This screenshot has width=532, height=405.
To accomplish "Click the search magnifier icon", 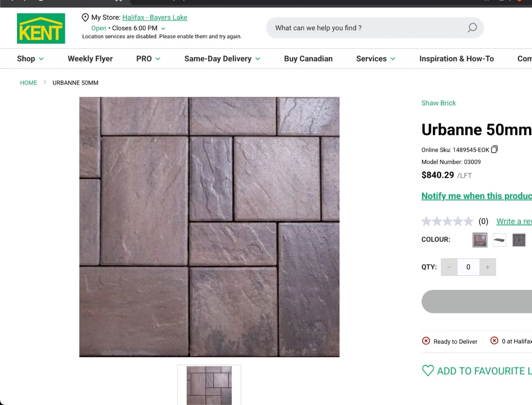I will point(472,28).
